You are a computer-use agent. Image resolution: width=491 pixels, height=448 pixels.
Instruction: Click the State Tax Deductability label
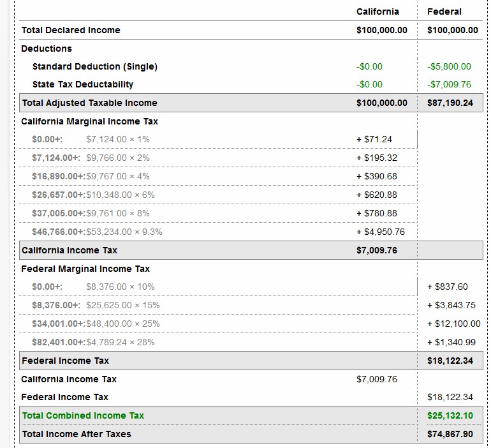click(x=82, y=84)
